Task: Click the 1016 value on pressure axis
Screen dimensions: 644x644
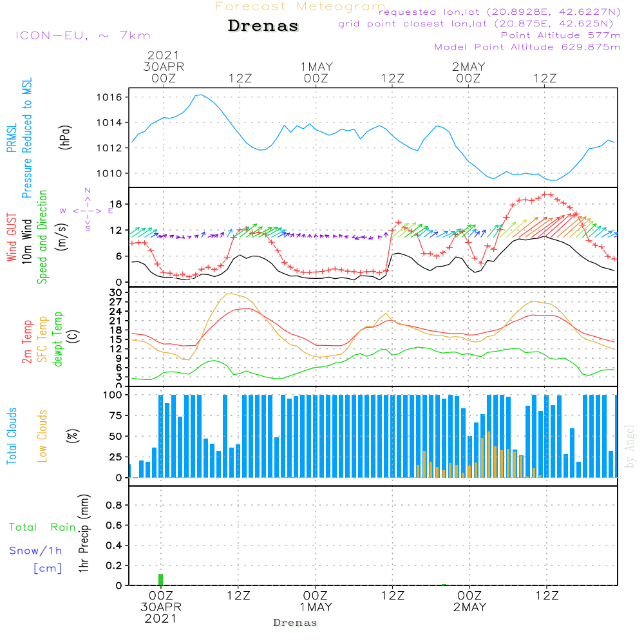Action: point(109,97)
